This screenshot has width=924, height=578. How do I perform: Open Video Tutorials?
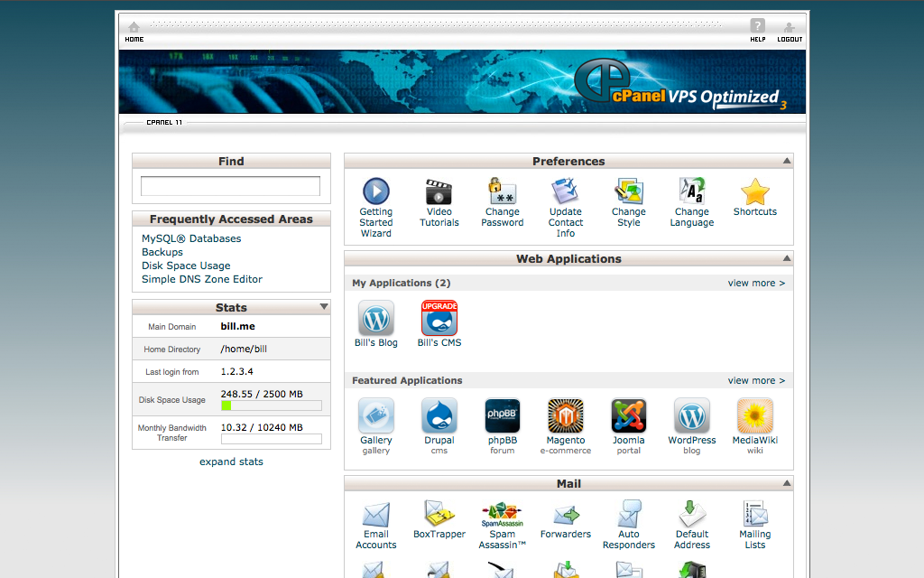[x=439, y=191]
